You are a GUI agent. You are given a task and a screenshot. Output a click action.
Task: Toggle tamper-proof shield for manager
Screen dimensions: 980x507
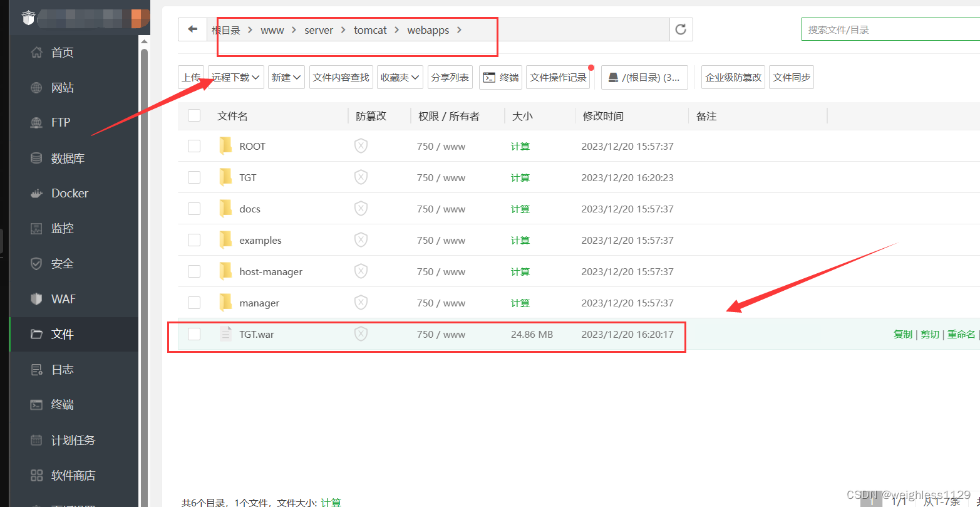click(361, 303)
